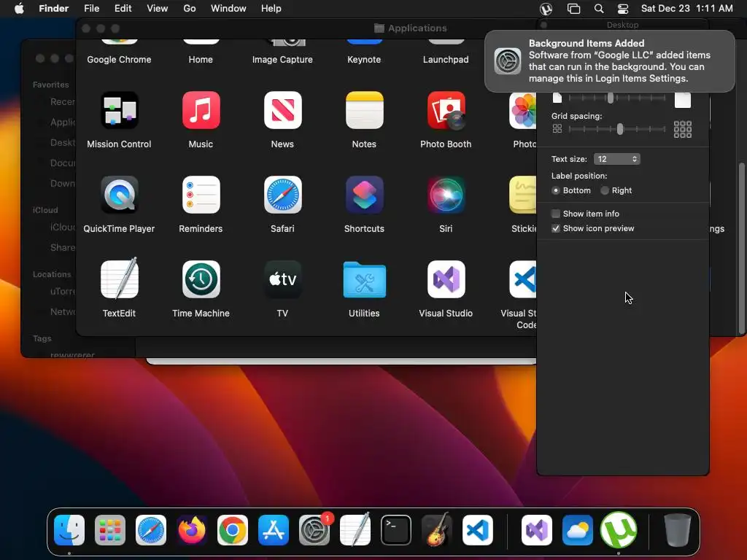Open the View menu
Viewport: 747px width, 560px height.
(158, 9)
